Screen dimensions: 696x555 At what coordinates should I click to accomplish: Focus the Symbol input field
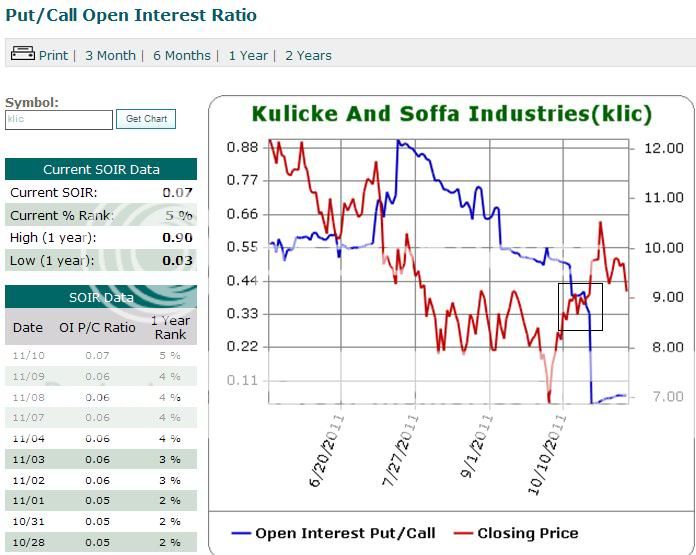(59, 119)
